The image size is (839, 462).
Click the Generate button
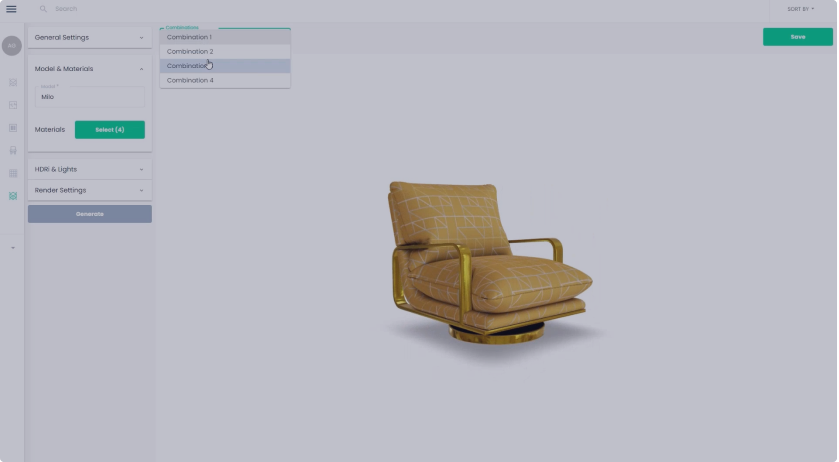(x=90, y=214)
